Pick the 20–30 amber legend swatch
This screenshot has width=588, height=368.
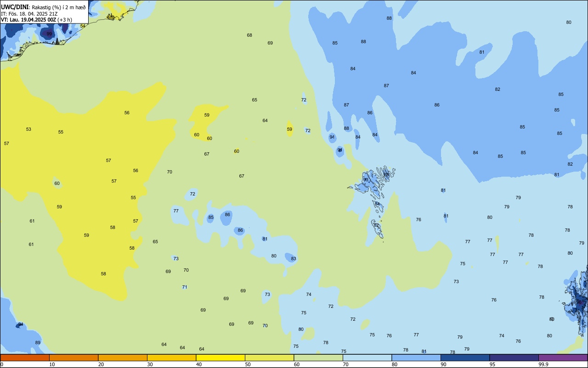(123, 357)
